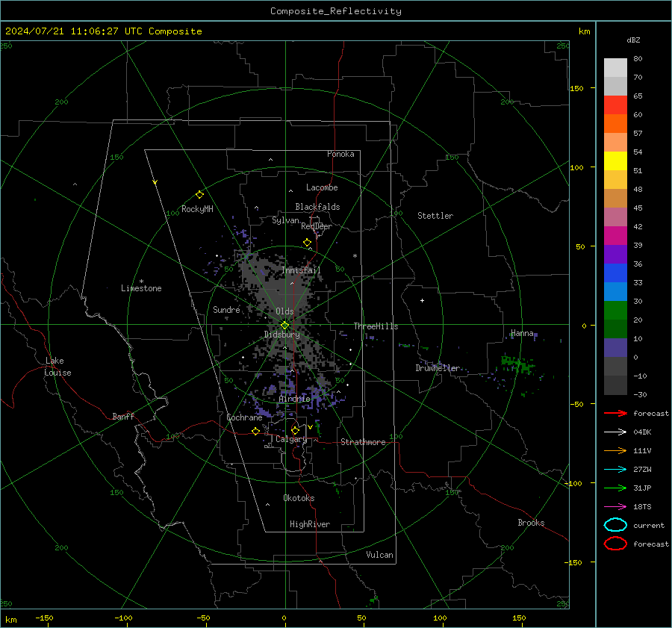
Task: Click the asterisk marker east of Innisfail
Action: (355, 256)
